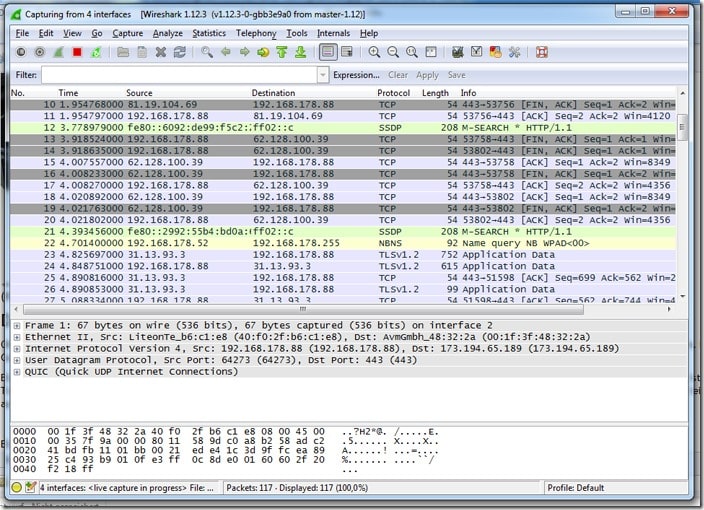Open the Statistics menu

(209, 33)
